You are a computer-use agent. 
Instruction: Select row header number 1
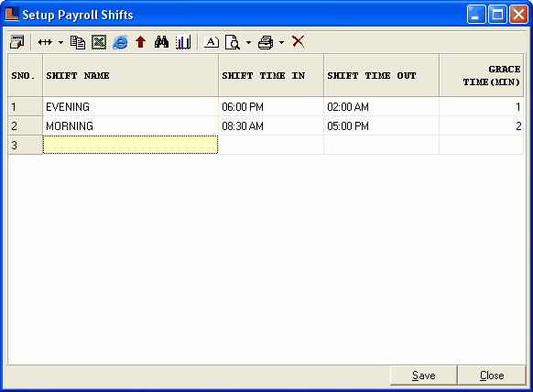pyautogui.click(x=25, y=107)
